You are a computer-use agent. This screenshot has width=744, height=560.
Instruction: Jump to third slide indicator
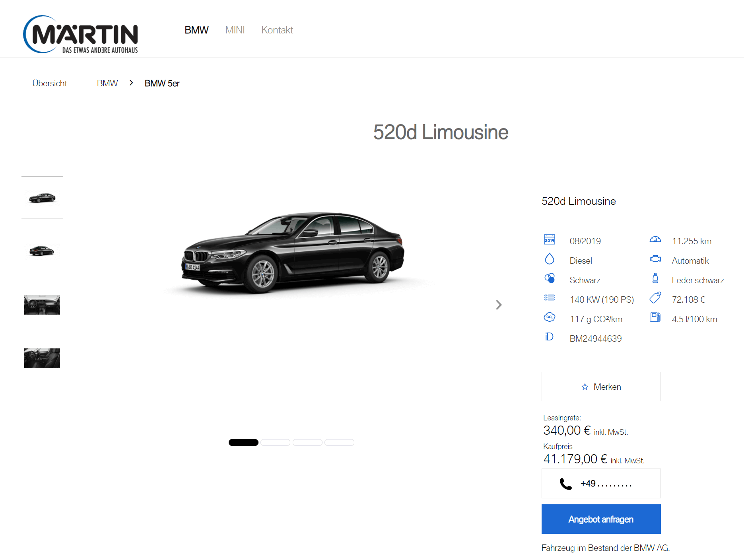click(x=307, y=442)
